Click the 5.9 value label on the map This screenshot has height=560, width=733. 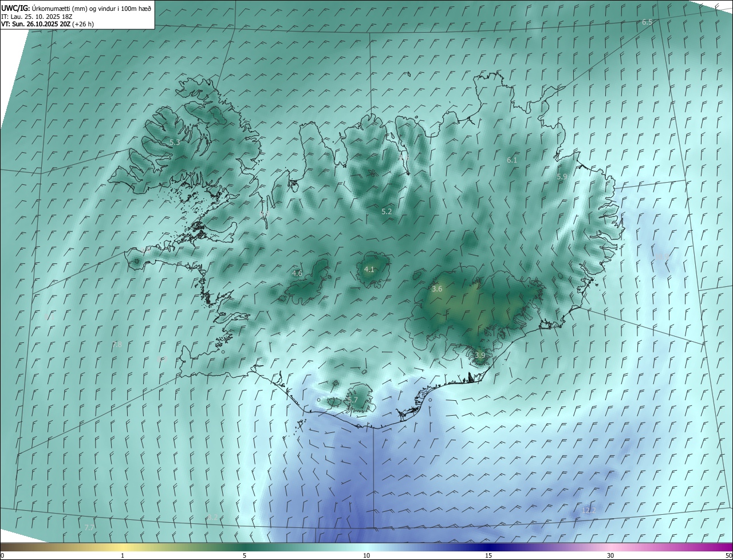562,177
